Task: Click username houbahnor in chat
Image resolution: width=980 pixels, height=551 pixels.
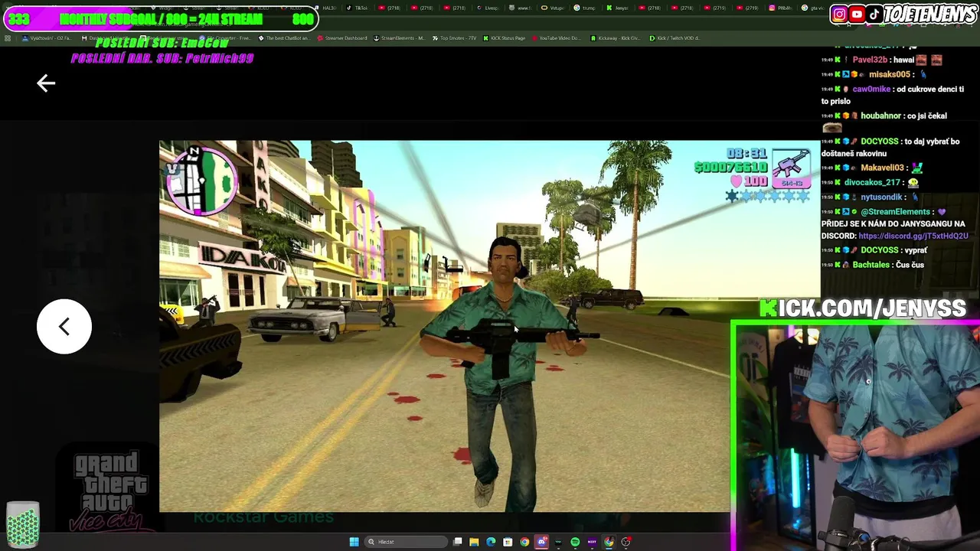Action: [x=880, y=116]
